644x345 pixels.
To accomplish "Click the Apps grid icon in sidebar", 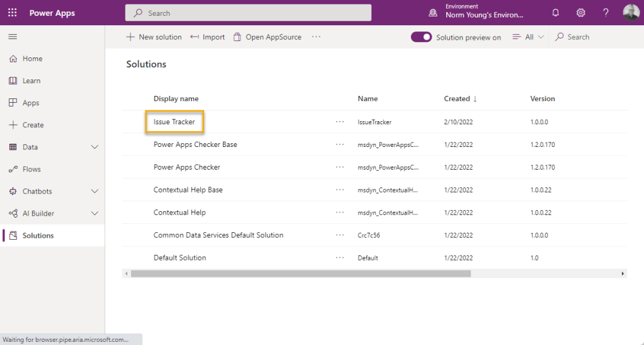I will point(13,103).
